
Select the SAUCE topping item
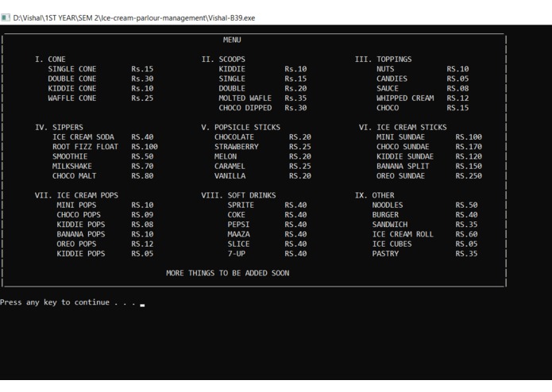(x=388, y=89)
